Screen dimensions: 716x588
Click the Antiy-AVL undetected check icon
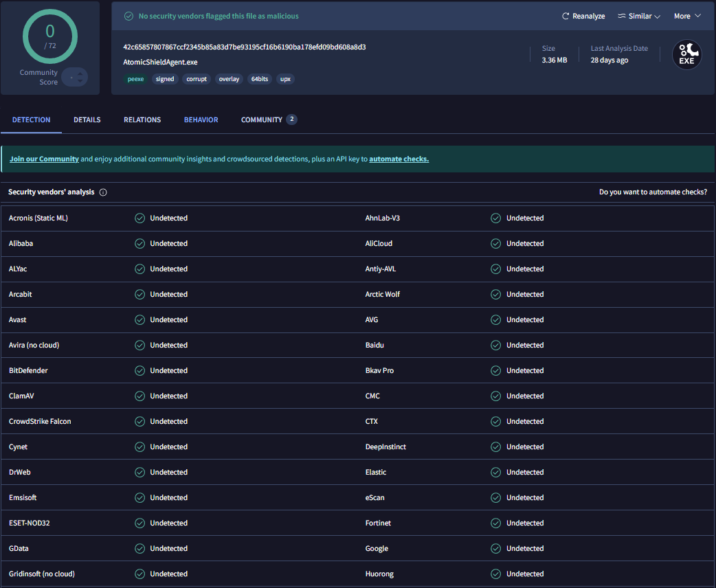click(x=496, y=269)
